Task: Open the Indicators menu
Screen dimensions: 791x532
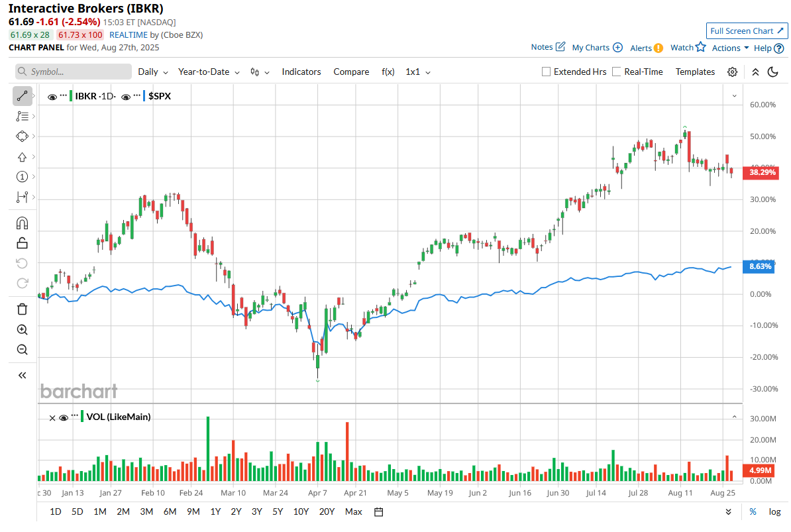Action: [301, 72]
